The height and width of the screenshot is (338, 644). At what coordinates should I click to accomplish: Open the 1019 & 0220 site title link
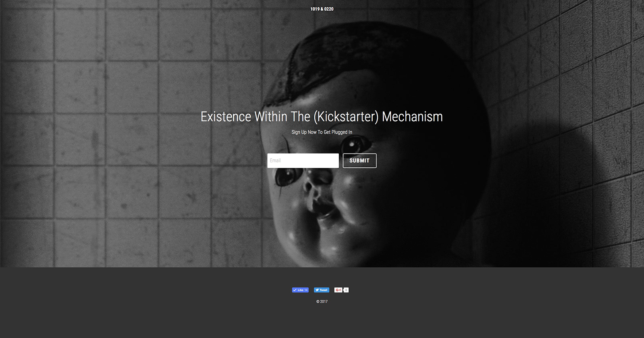(x=322, y=9)
